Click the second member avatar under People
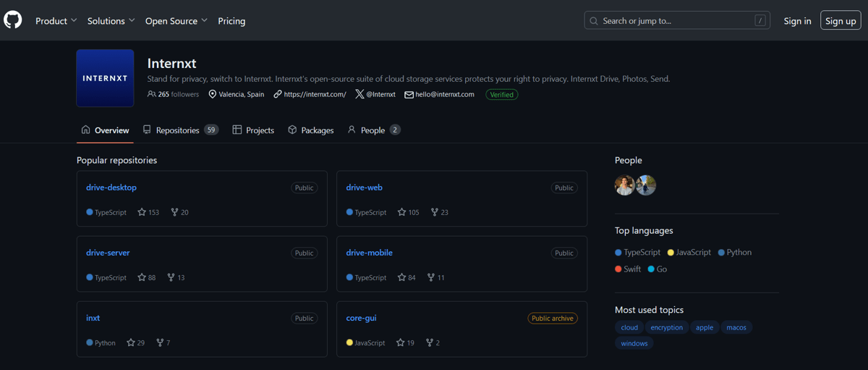868x370 pixels. pyautogui.click(x=646, y=185)
